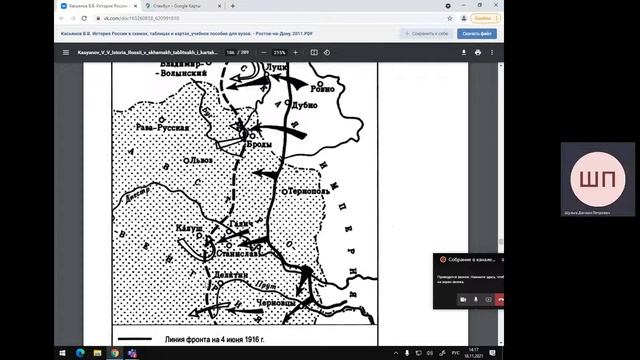Click the site lock icon in address bar

point(98,18)
